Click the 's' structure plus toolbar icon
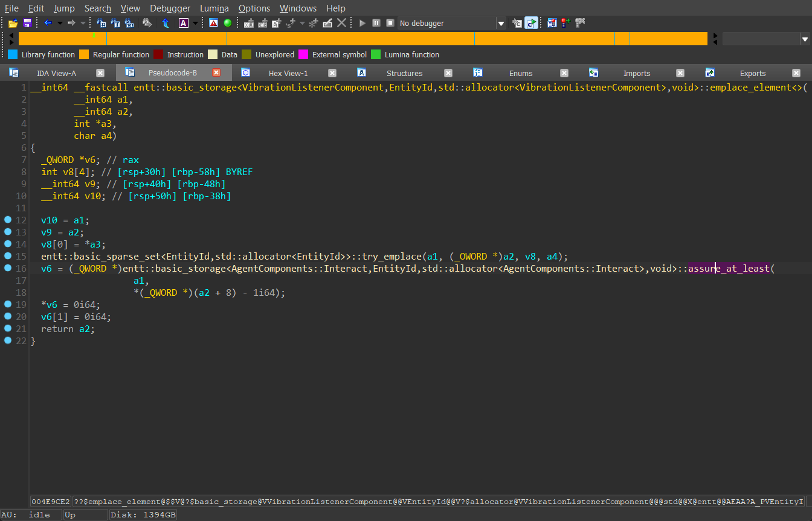812x521 pixels. (x=291, y=23)
